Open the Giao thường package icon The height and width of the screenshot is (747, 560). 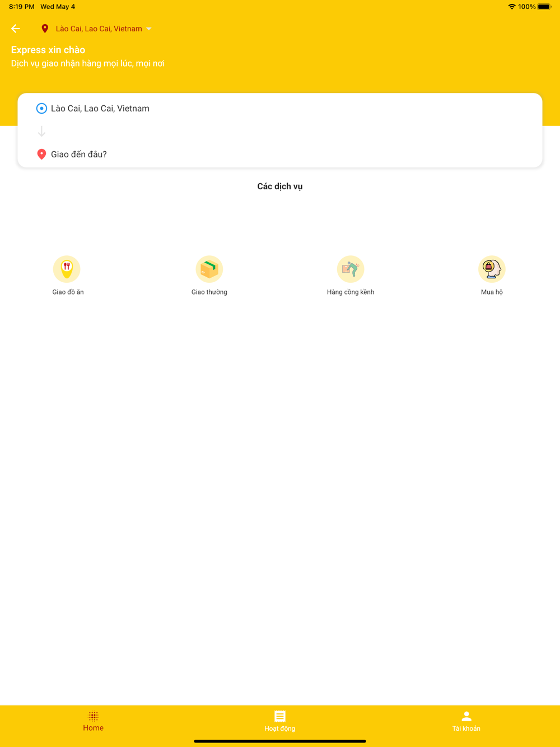tap(209, 269)
